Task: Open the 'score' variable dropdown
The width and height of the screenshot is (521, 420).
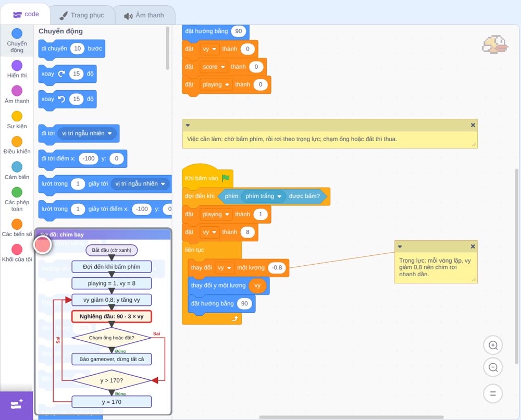Action: tap(214, 67)
